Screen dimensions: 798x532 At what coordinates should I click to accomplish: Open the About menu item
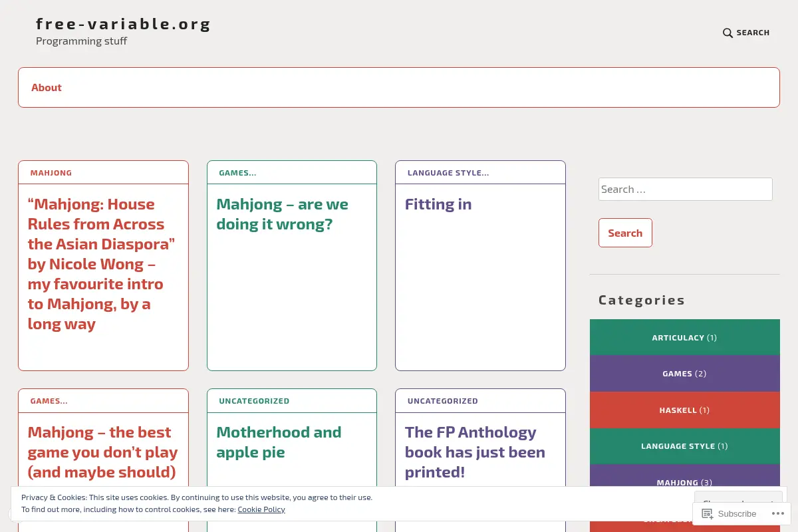click(x=47, y=87)
